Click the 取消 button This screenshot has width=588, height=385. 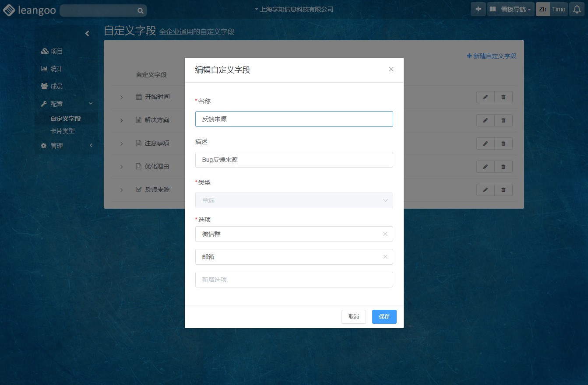[x=353, y=317]
